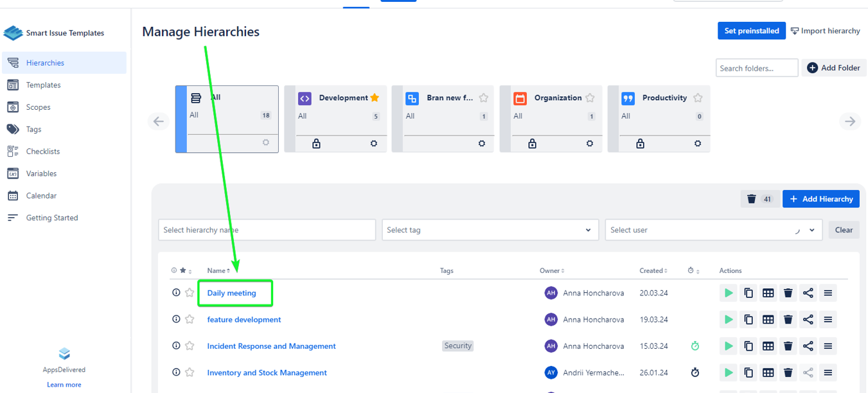Viewport: 868px width, 393px height.
Task: Copy the feature development hierarchy
Action: 748,320
